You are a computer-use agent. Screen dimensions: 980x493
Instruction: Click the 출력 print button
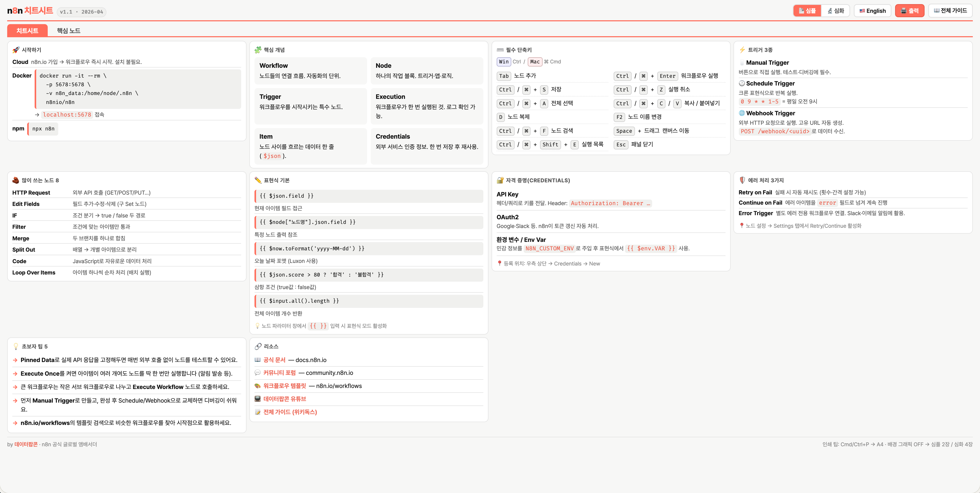click(909, 11)
